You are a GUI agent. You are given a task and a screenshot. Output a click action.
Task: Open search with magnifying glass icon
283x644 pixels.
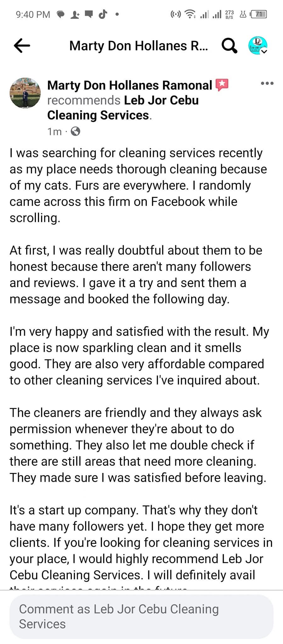coord(229,46)
